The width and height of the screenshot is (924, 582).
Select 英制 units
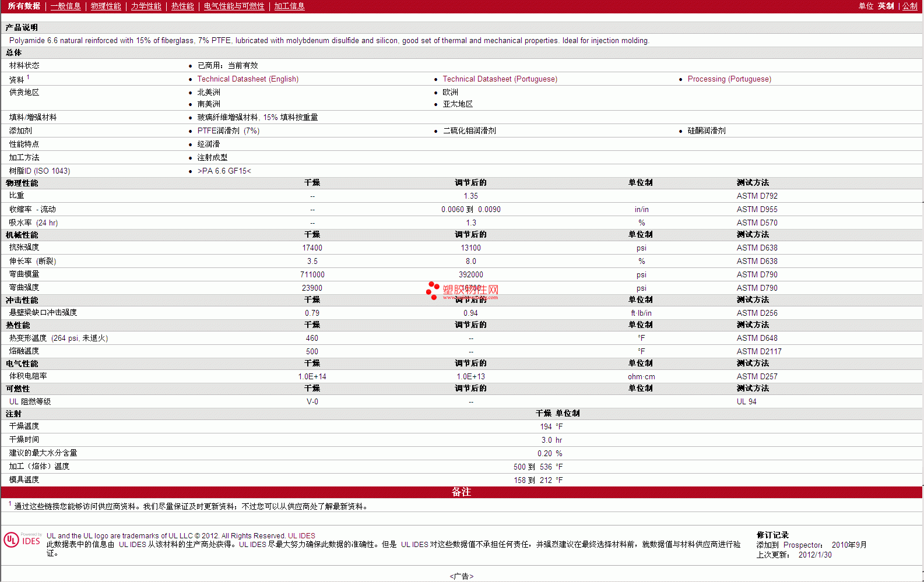point(886,6)
